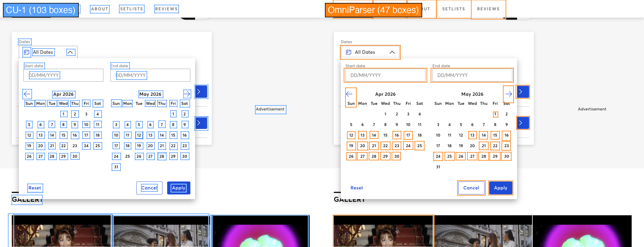The image size is (644, 247).
Task: Focus the End date field in OmniParser panel
Action: click(472, 75)
